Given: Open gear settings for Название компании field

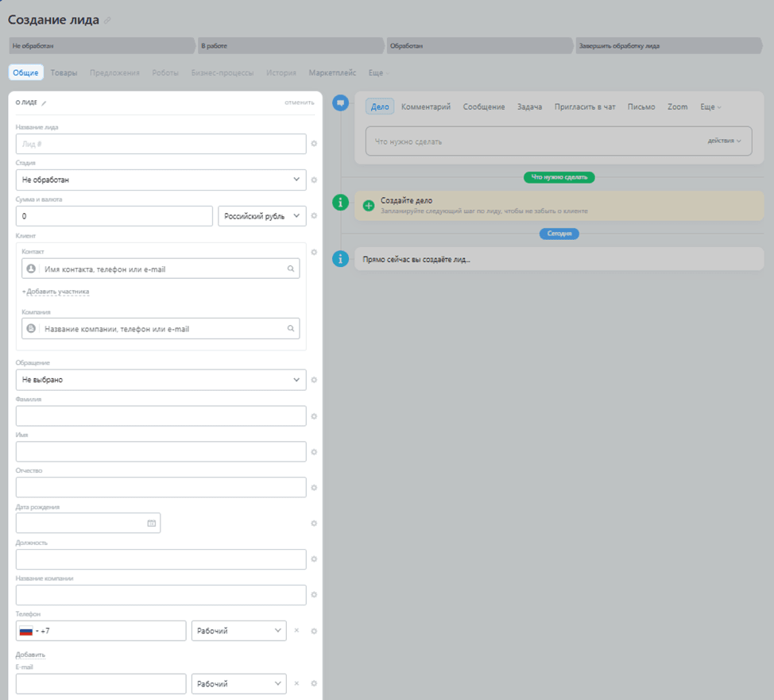Looking at the screenshot, I should click(x=314, y=595).
